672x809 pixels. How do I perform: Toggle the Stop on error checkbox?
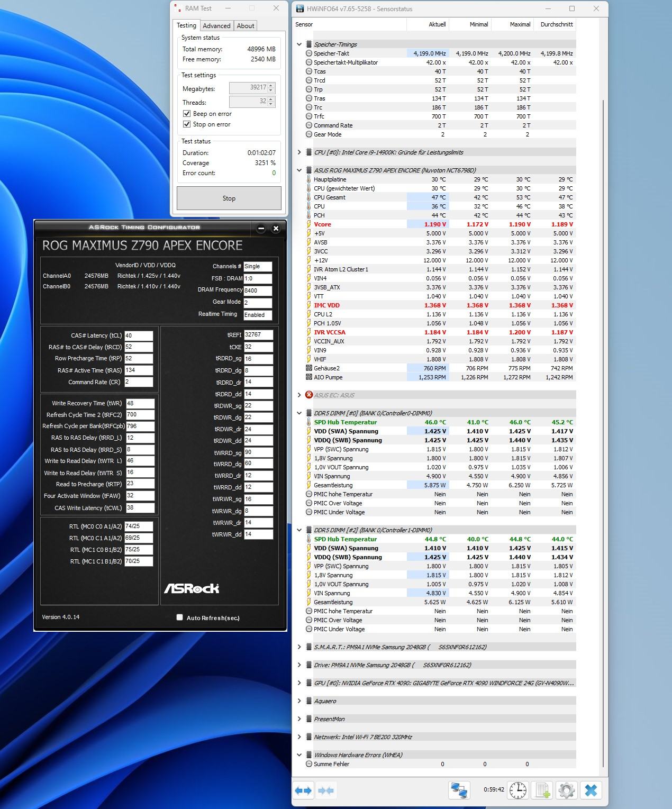click(187, 124)
